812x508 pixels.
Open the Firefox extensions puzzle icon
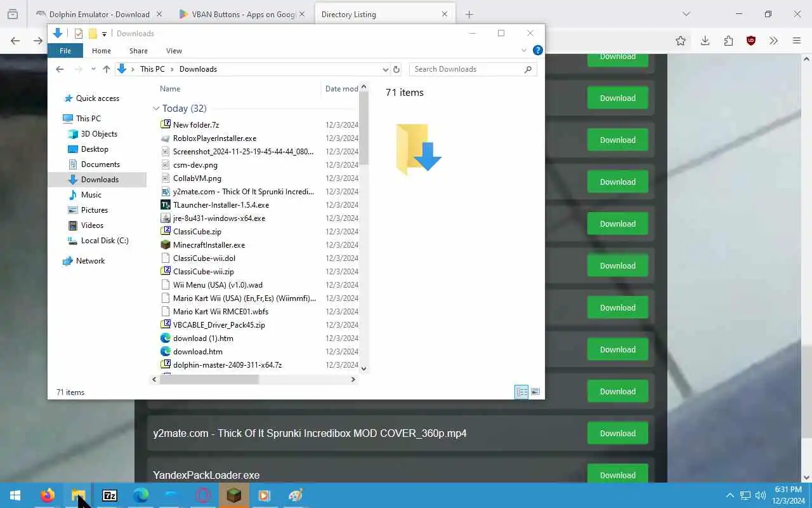pos(728,41)
